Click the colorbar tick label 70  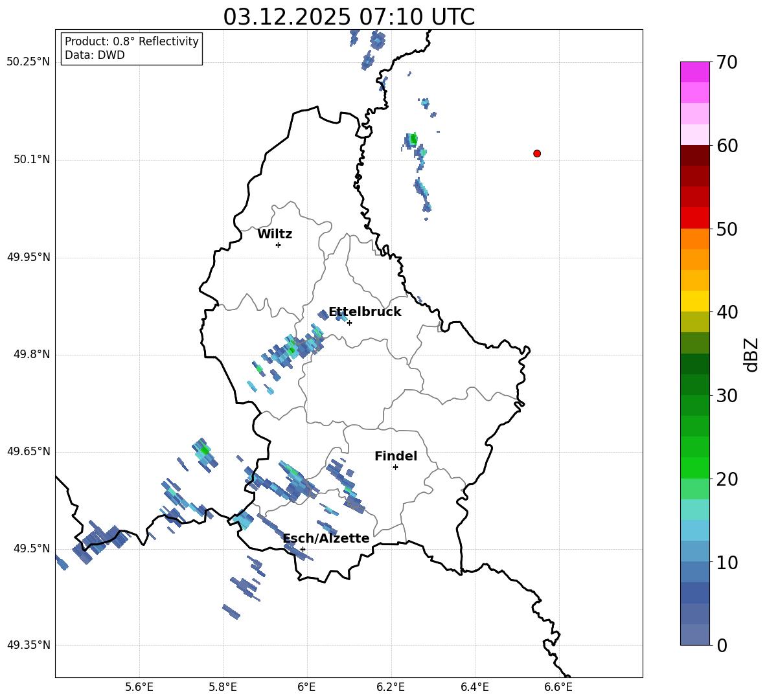[727, 63]
